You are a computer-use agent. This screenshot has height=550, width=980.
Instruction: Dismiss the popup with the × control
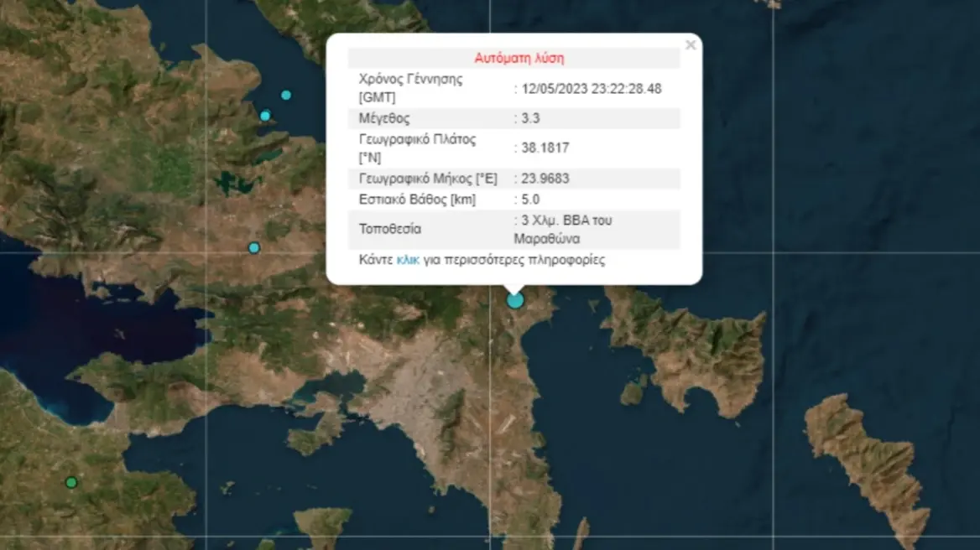coord(690,45)
